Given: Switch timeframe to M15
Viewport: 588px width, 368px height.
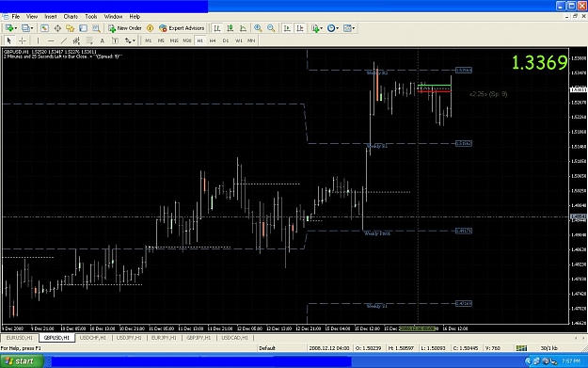Looking at the screenshot, I should click(x=174, y=40).
